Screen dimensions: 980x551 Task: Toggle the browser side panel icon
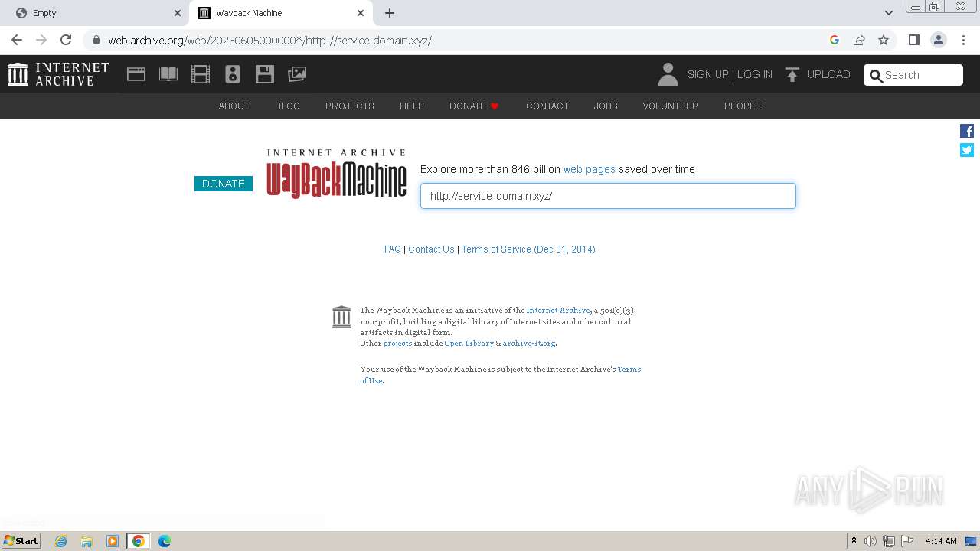coord(913,40)
